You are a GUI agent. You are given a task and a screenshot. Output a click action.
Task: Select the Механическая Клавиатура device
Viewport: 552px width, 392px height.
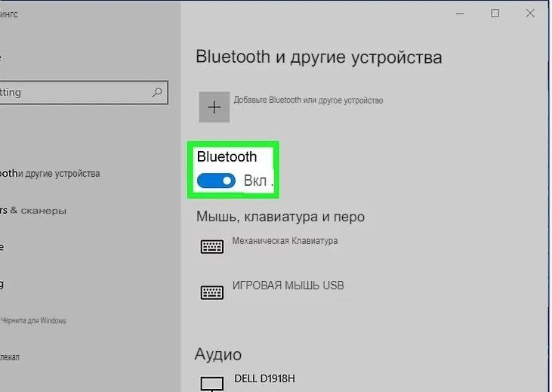tap(285, 241)
